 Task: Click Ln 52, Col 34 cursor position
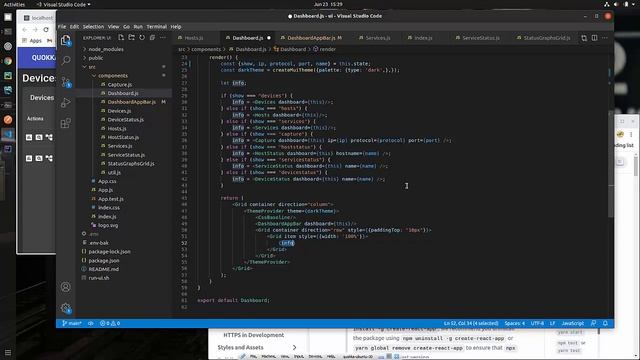[471, 323]
